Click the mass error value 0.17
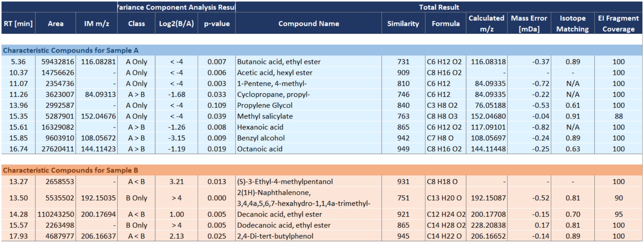 point(543,225)
